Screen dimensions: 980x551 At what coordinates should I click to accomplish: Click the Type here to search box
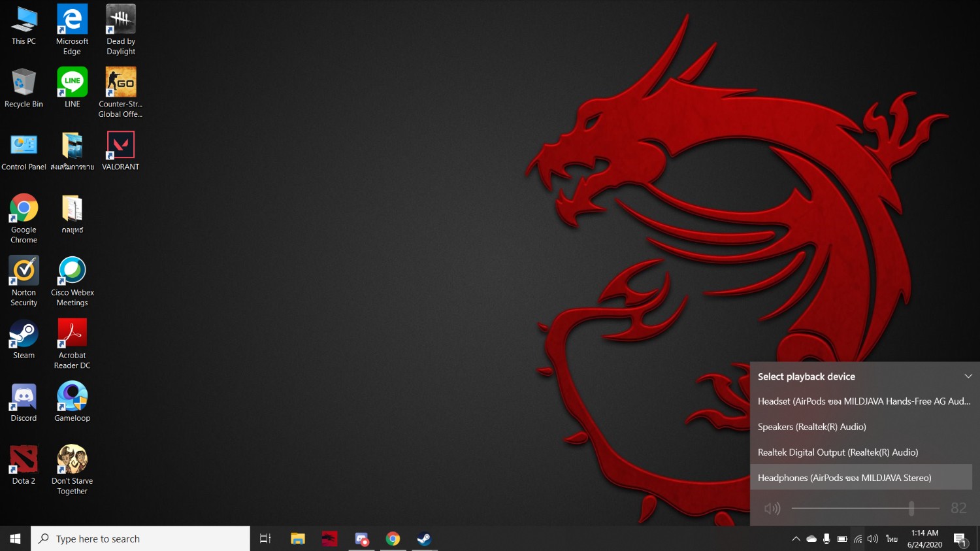[140, 539]
